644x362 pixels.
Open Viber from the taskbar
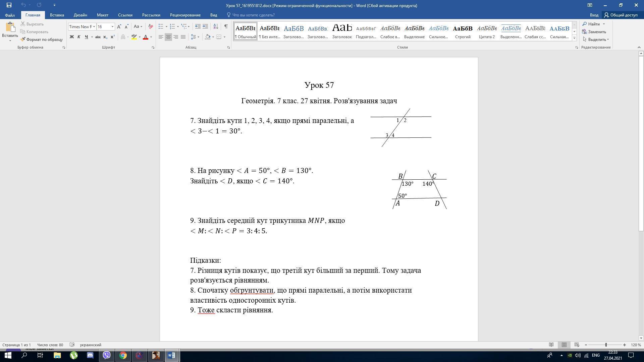[x=106, y=355]
